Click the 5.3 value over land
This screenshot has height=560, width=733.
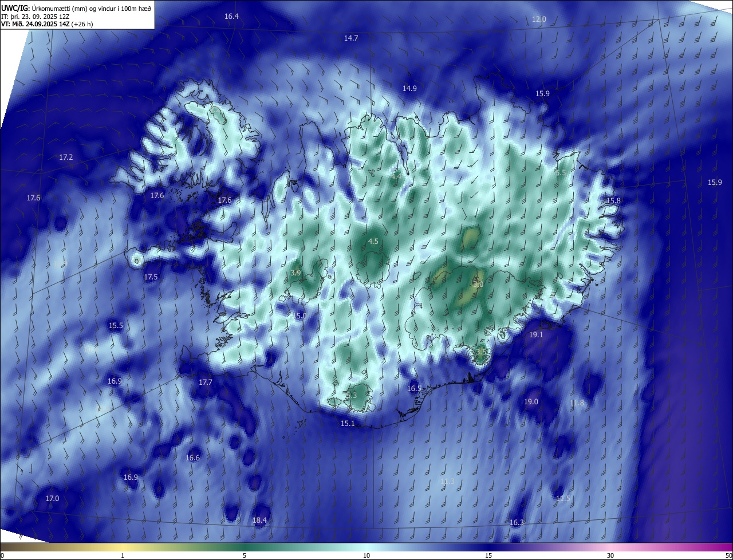point(352,396)
